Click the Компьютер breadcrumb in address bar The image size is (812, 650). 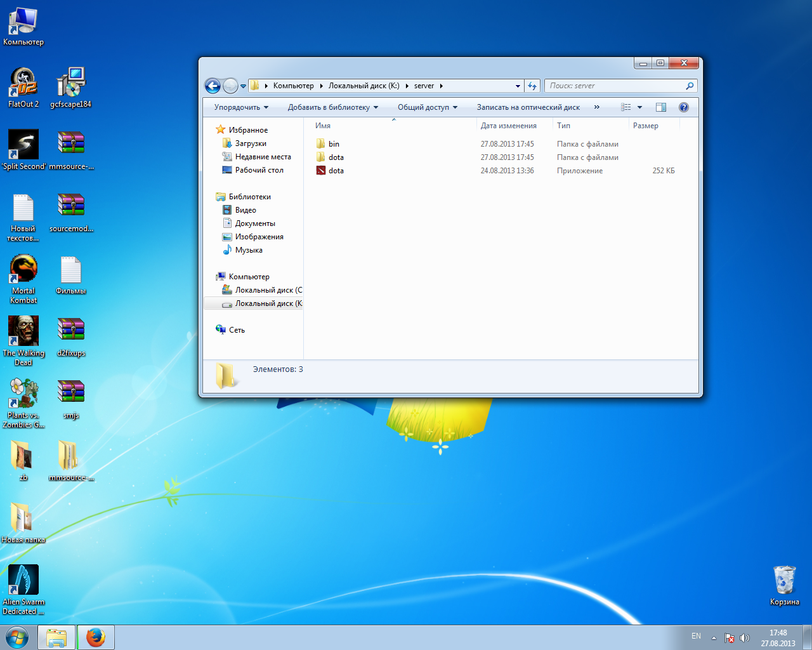pos(293,86)
